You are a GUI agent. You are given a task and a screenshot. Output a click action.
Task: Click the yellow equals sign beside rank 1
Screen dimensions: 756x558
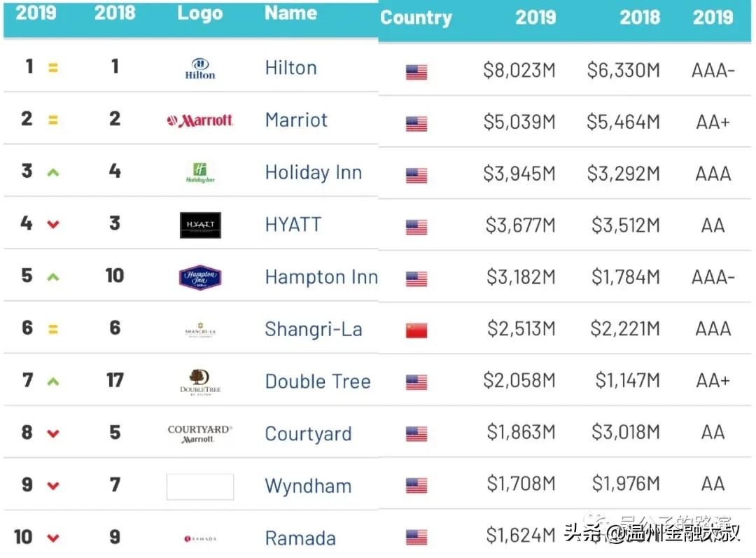[52, 69]
